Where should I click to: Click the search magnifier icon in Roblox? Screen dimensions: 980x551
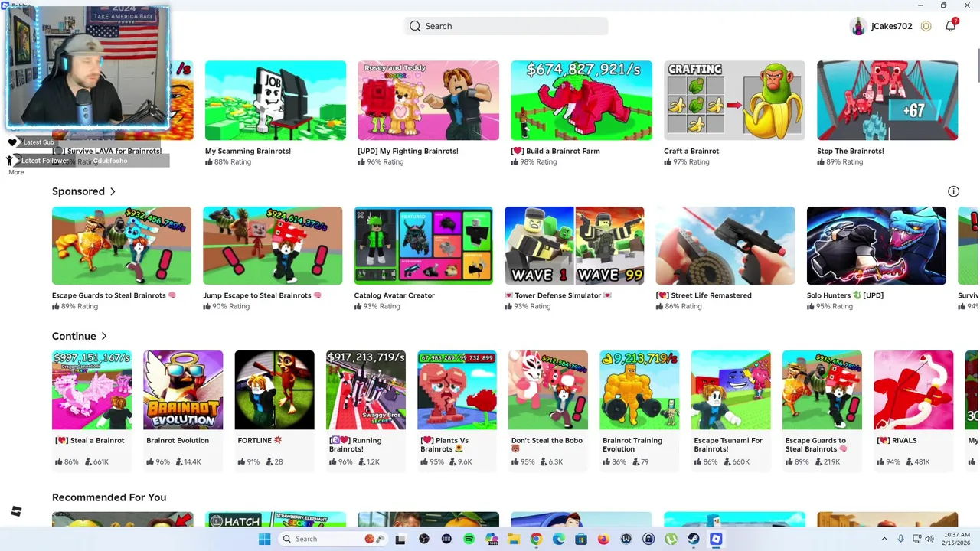point(415,26)
